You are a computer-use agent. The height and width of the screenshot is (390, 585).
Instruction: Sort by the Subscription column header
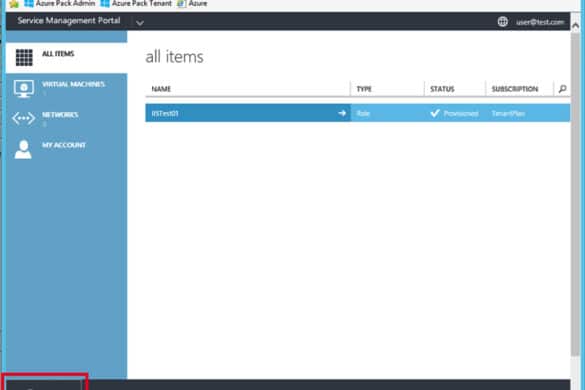click(515, 89)
